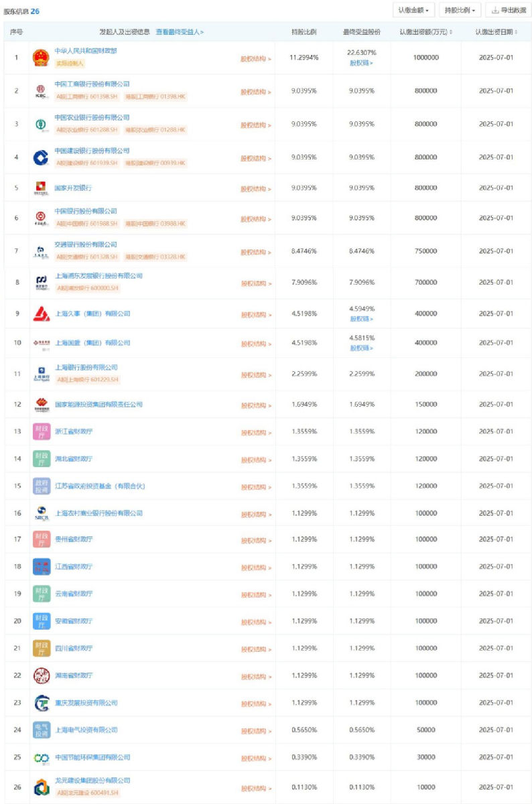Screen dimensions: 532x804
Task: Click the A股 工商银行 601398.SH tag
Action: point(86,96)
